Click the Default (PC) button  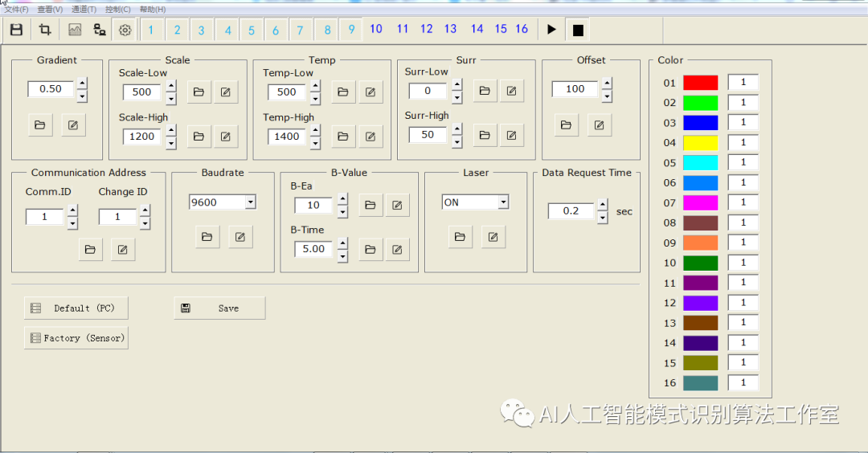point(76,308)
